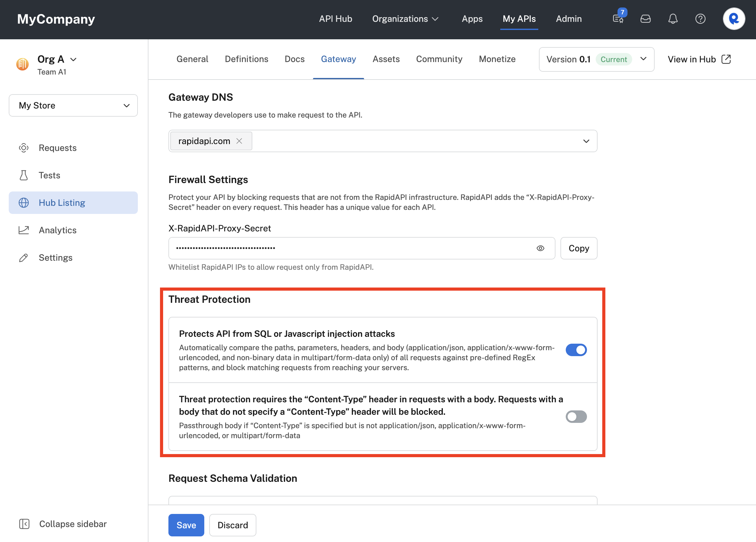The width and height of the screenshot is (756, 542).
Task: Click the Whitelist RapidAPI IPs hint text
Action: coord(271,267)
